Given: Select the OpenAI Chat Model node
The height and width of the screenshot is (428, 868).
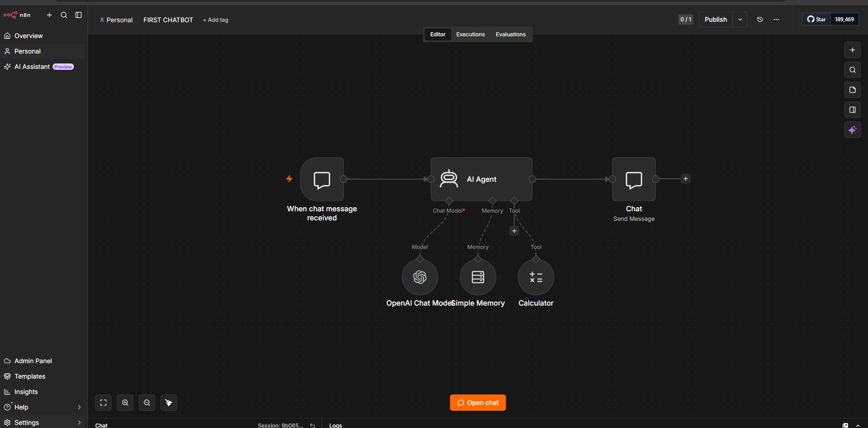Looking at the screenshot, I should [x=420, y=277].
